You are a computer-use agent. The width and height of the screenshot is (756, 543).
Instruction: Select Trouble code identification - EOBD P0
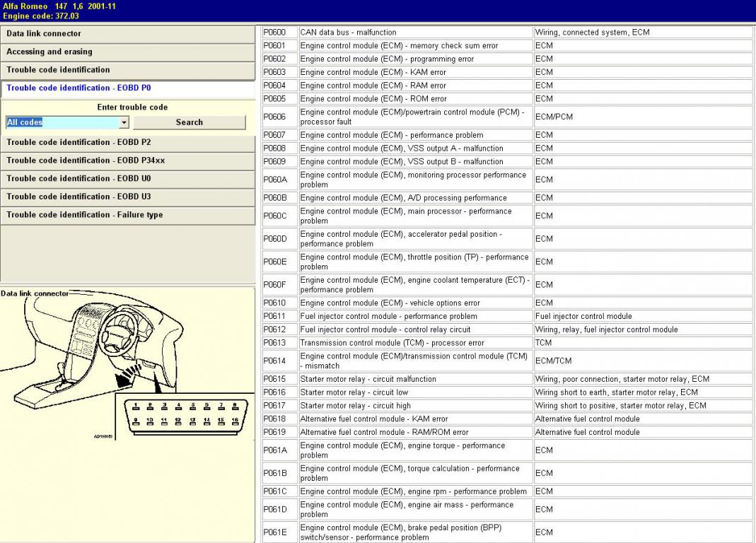pos(128,88)
